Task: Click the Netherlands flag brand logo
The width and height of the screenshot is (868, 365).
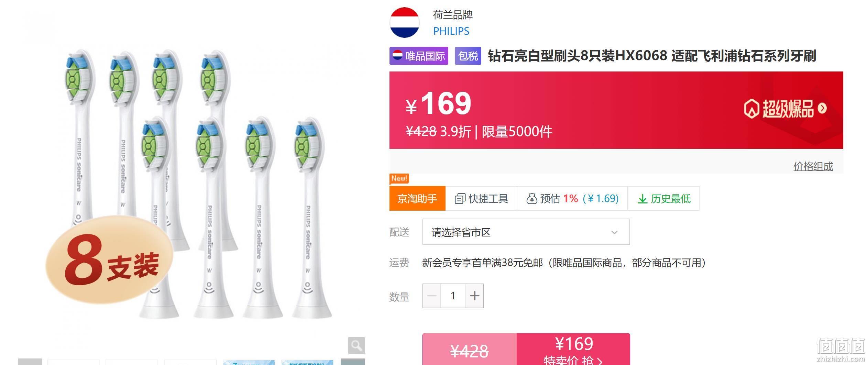Action: coord(404,22)
